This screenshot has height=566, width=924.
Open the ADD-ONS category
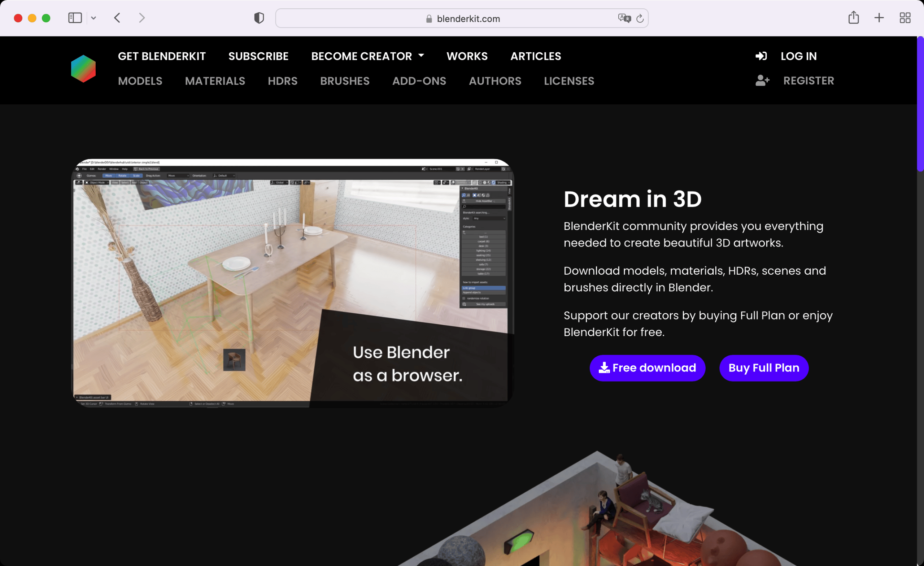pos(419,80)
